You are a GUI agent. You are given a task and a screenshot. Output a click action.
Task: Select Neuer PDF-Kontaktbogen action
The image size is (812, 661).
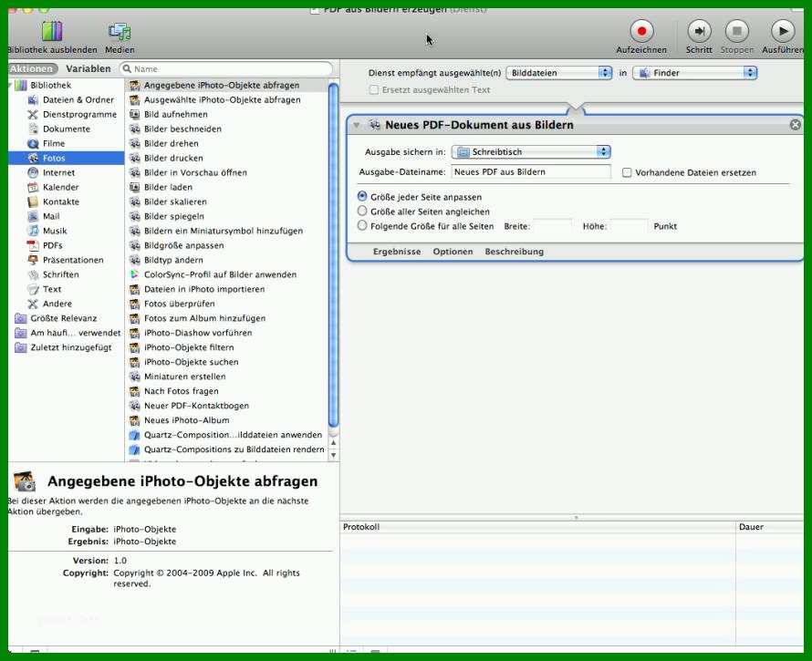227,406
